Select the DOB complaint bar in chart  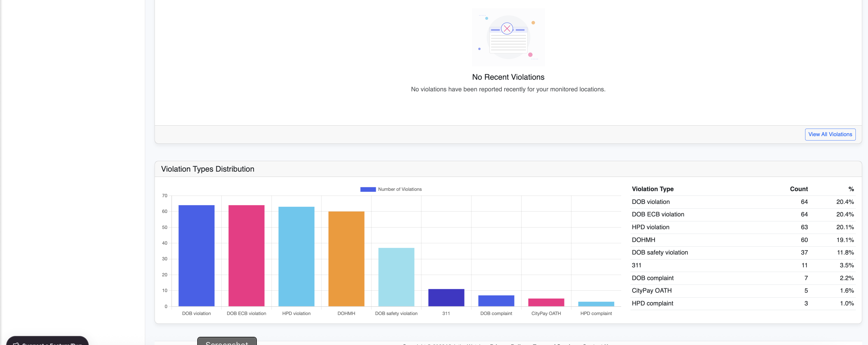(x=496, y=300)
